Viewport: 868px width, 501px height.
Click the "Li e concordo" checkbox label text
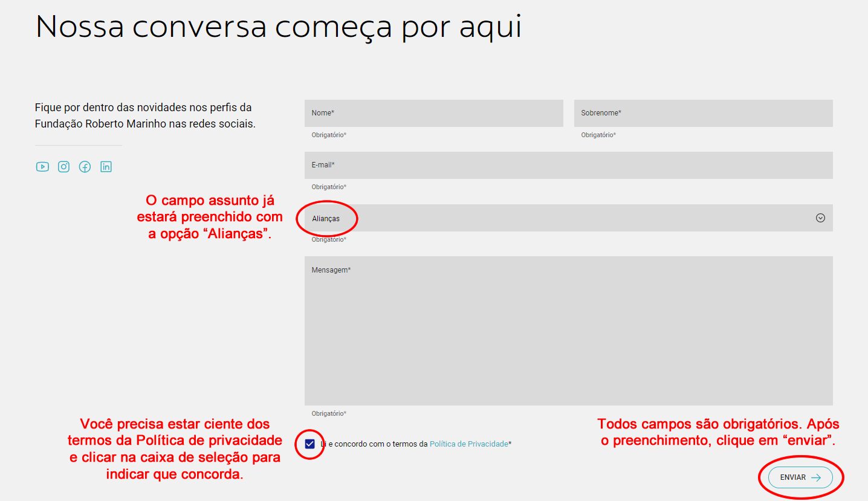pyautogui.click(x=375, y=444)
